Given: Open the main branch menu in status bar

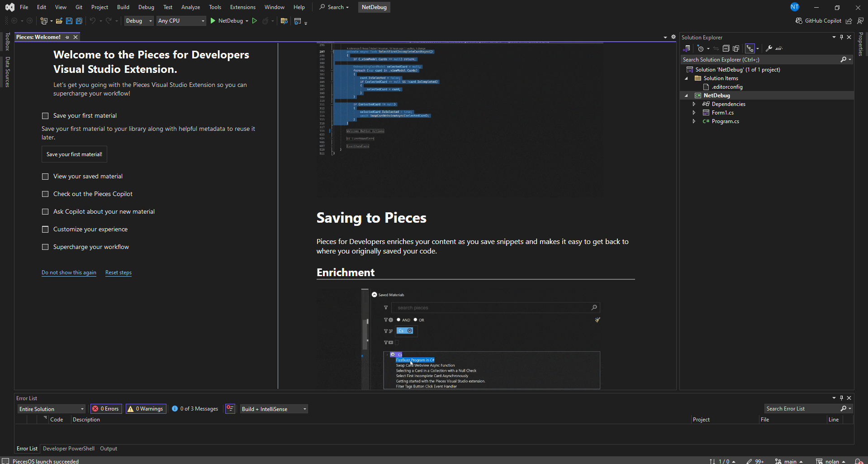Looking at the screenshot, I should pyautogui.click(x=789, y=461).
